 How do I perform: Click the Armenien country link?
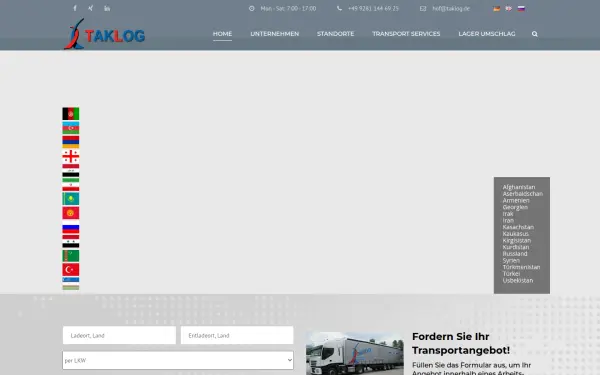516,201
